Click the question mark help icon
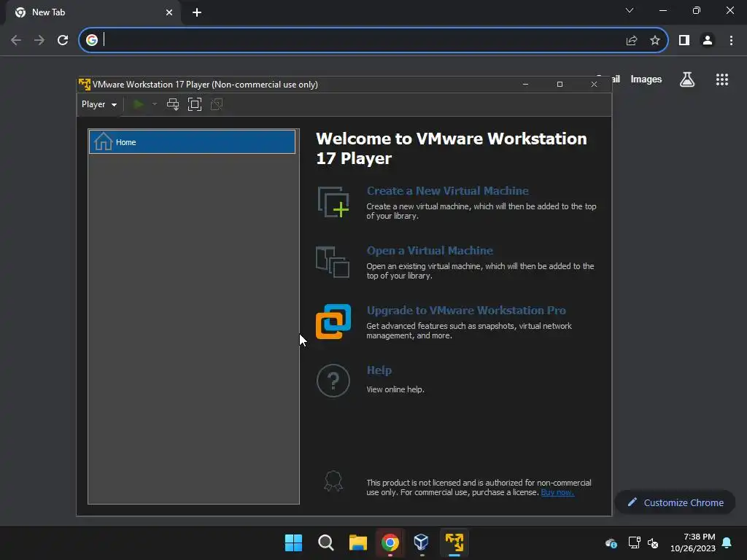 click(x=333, y=381)
